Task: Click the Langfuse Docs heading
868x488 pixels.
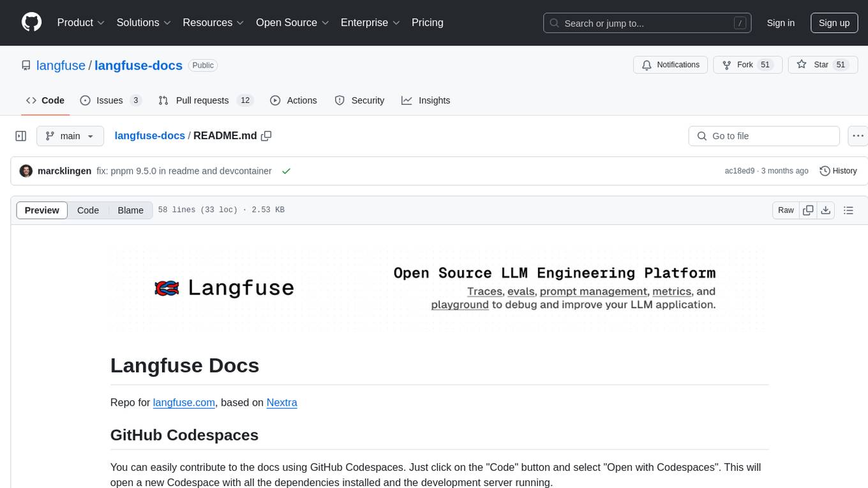Action: (x=185, y=365)
